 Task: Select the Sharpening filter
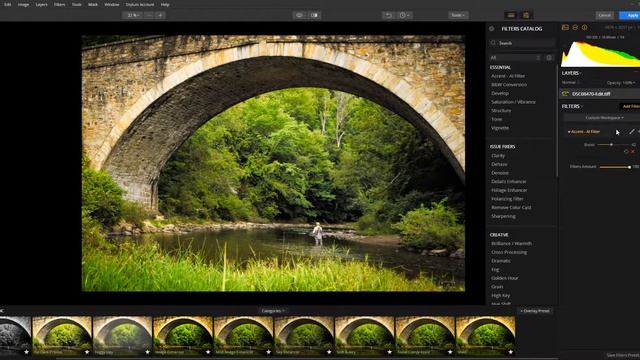point(503,216)
